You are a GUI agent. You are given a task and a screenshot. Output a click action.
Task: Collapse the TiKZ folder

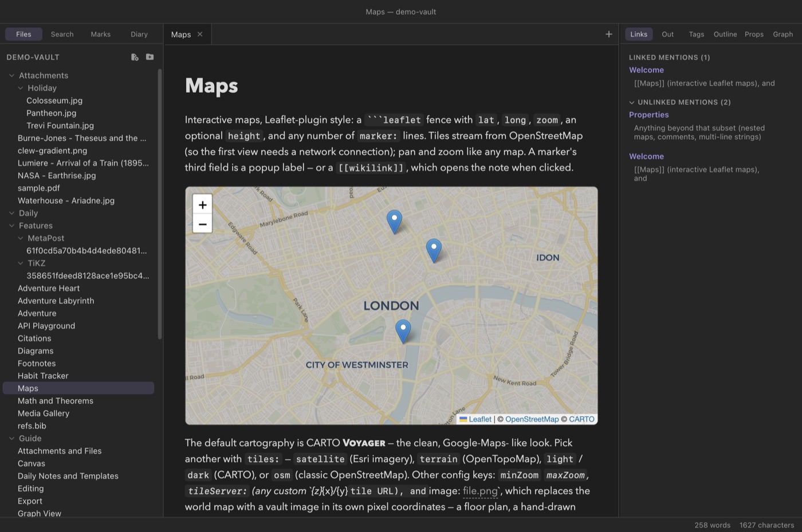21,263
